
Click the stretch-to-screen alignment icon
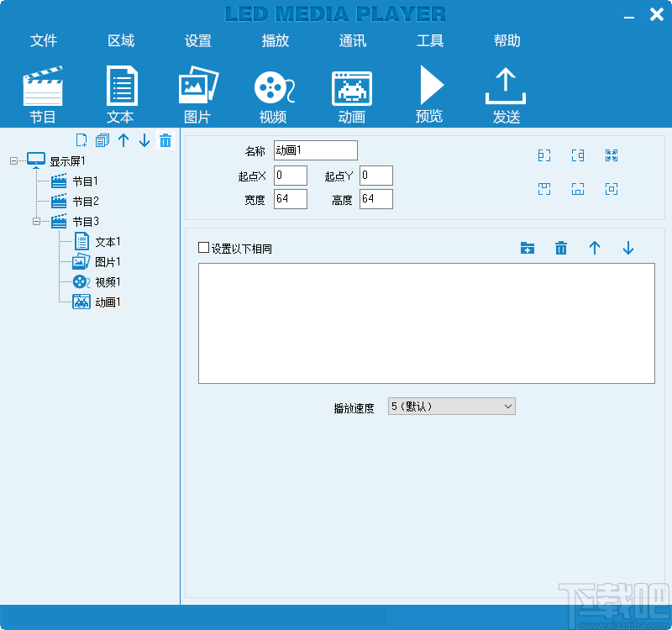tap(611, 155)
